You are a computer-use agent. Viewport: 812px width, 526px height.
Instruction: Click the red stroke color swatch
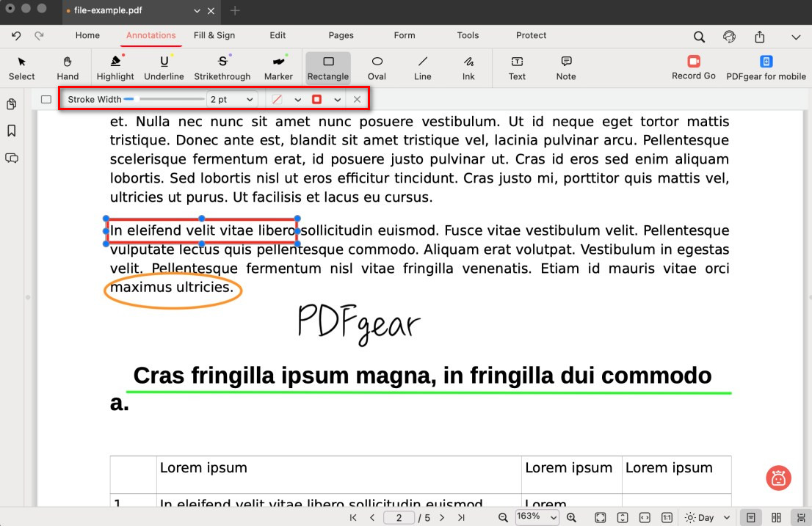pos(317,99)
